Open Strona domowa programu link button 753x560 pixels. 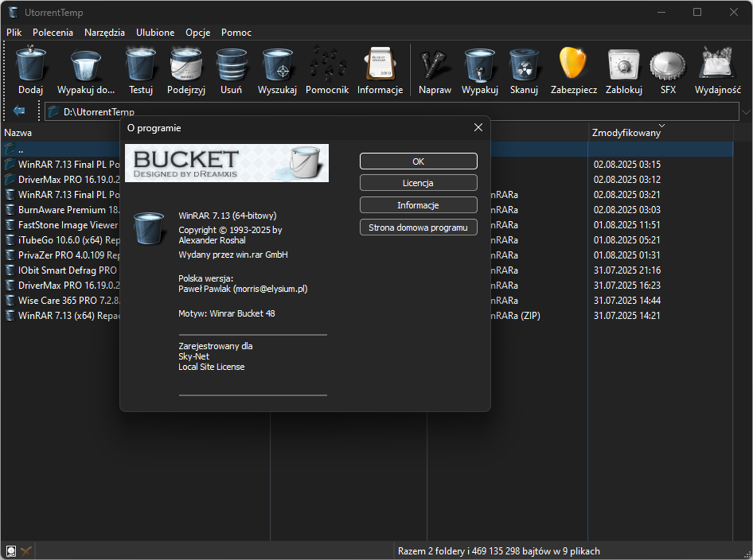(418, 227)
